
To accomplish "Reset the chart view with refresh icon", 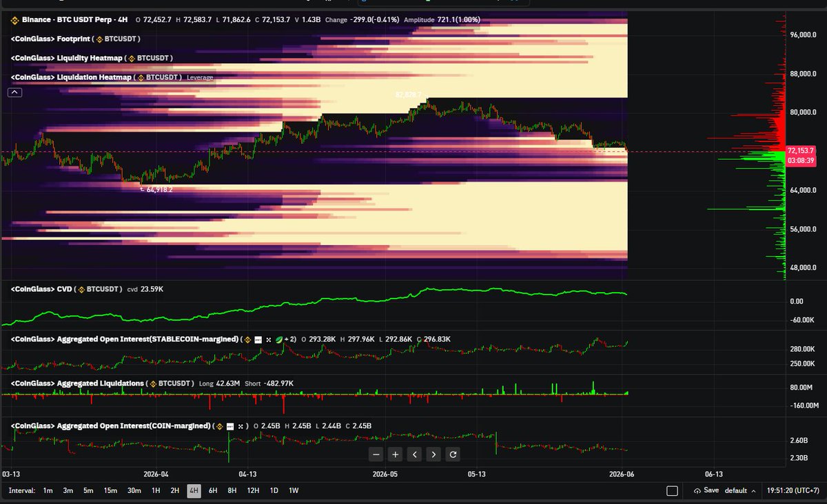I will click(x=453, y=454).
